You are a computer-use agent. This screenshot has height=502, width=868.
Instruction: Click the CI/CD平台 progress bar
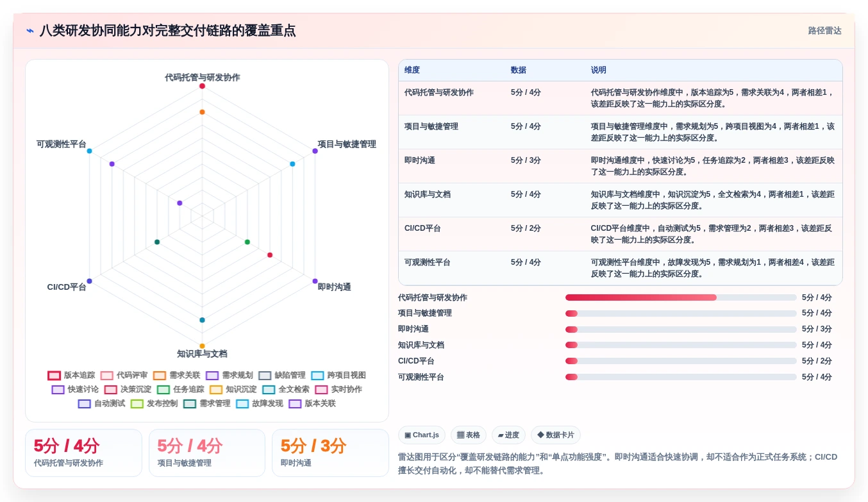(x=681, y=361)
